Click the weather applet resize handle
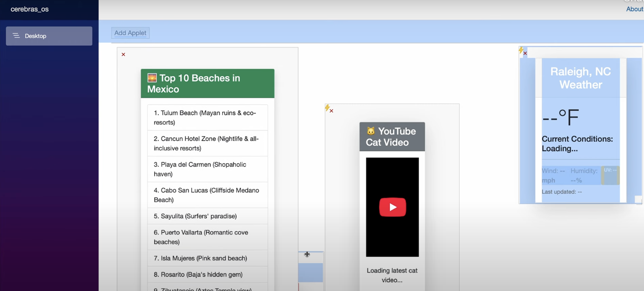Screen dimensions: 644x291 point(638,200)
